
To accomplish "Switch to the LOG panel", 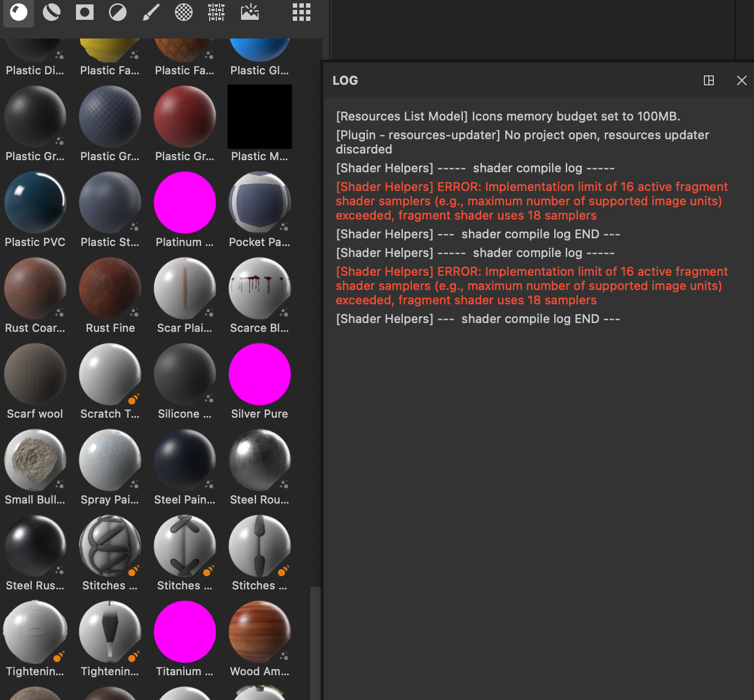I will click(x=345, y=80).
